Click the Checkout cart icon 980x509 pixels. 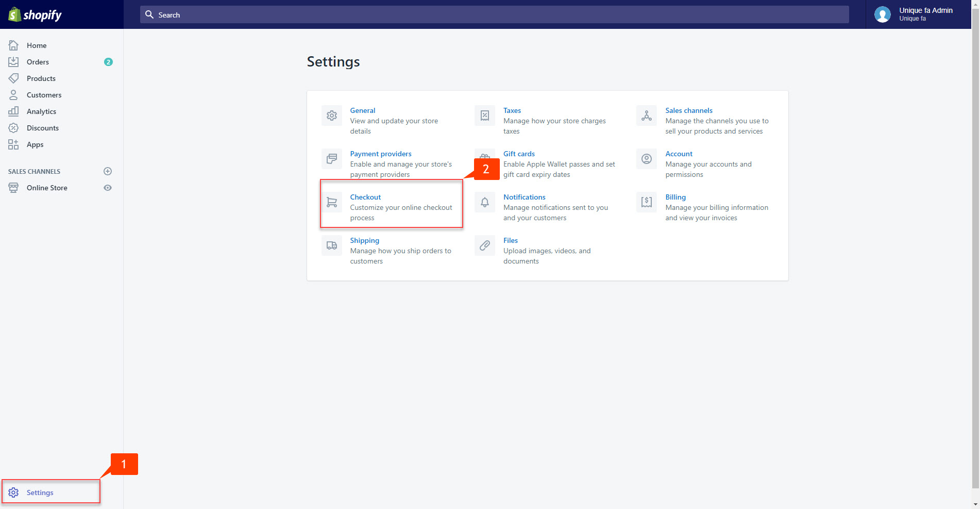pyautogui.click(x=332, y=202)
